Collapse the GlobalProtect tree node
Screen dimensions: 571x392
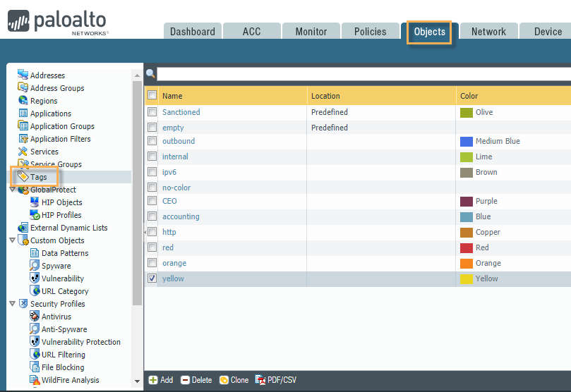[13, 190]
